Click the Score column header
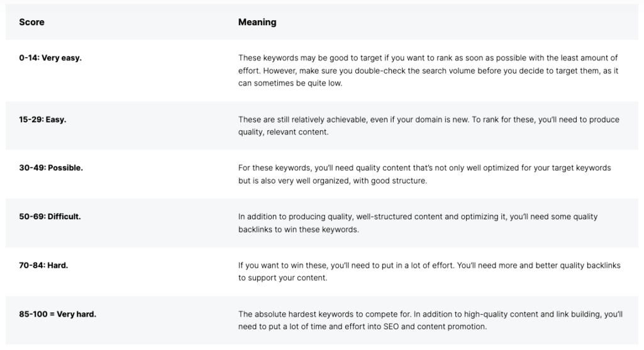This screenshot has width=644, height=350. (x=31, y=23)
